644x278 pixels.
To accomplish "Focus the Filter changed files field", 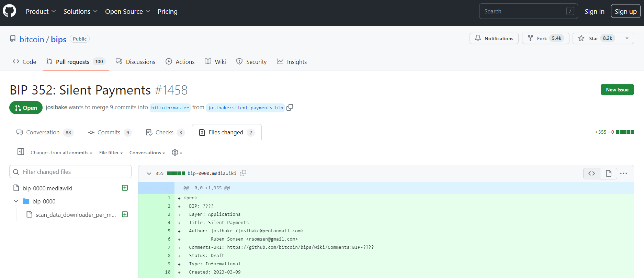I will click(x=70, y=171).
